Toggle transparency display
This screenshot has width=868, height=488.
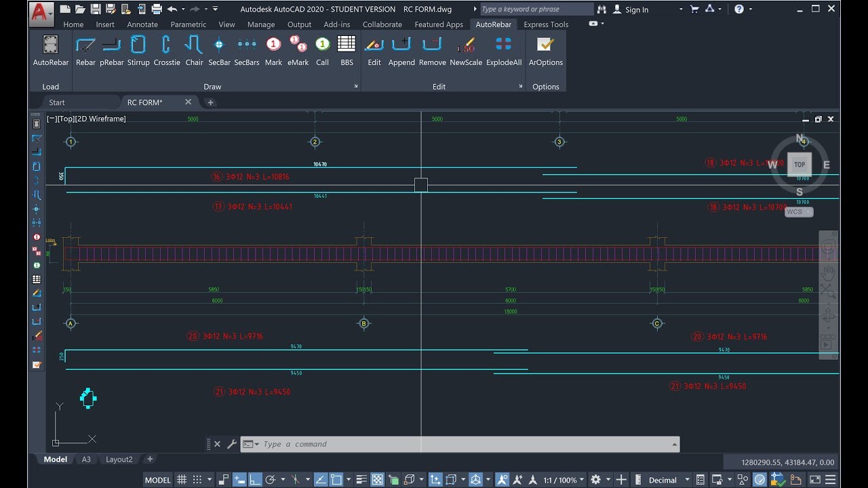[x=378, y=480]
